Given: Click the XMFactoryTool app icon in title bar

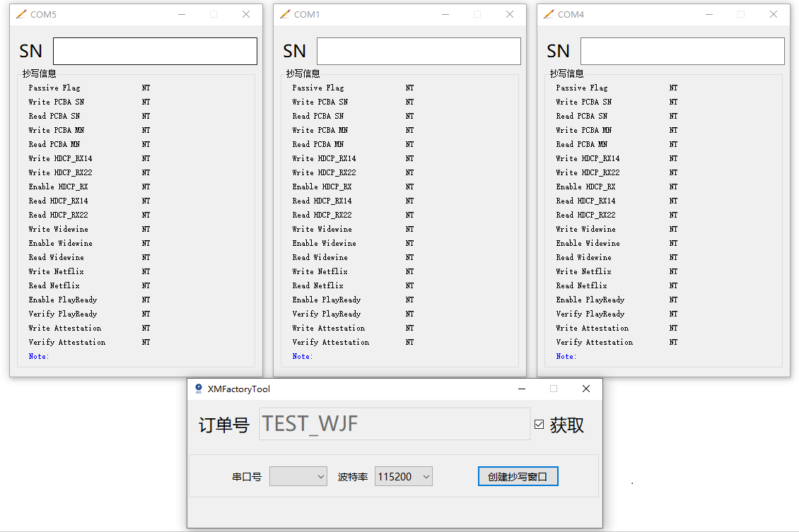Looking at the screenshot, I should [199, 389].
